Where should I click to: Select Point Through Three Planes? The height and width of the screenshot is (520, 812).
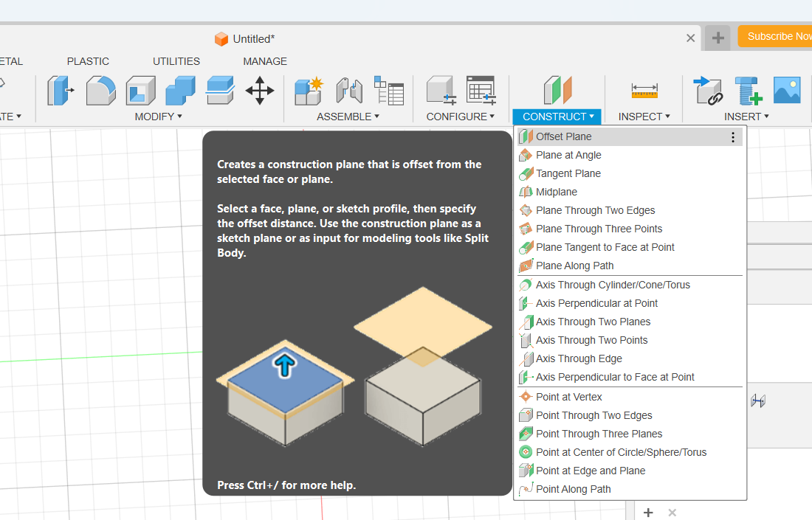[630, 434]
